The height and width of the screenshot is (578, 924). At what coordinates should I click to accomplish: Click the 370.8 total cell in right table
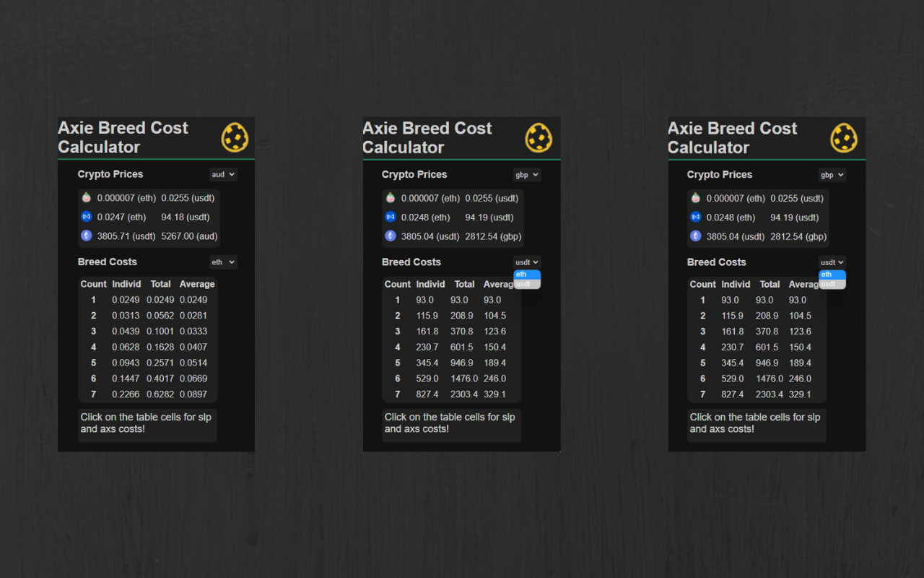pos(767,332)
